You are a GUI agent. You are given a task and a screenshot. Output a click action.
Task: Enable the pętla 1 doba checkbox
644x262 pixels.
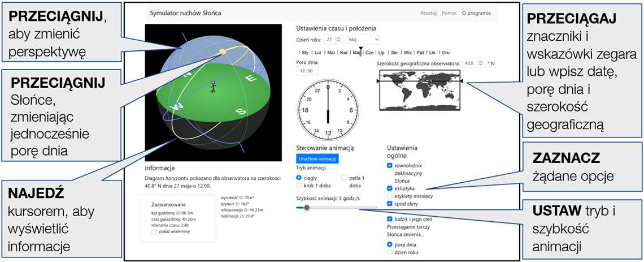coord(344,177)
